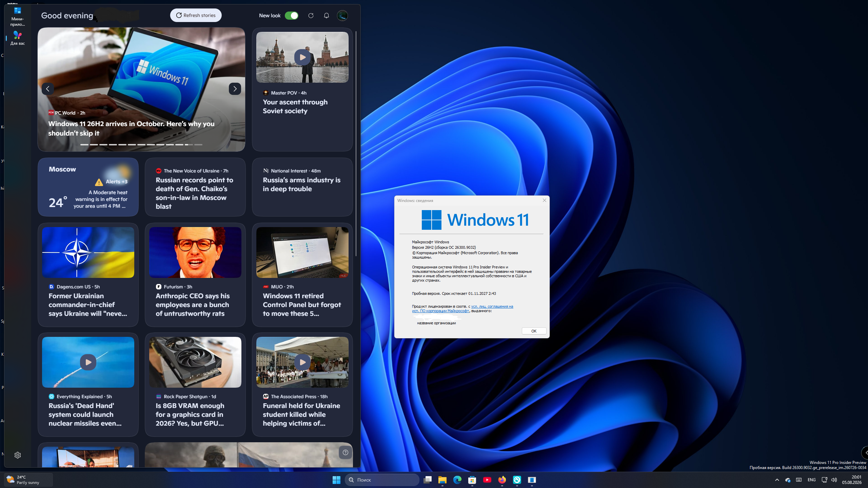Screen dimensions: 868x488
Task: Click the help question mark icon
Action: coord(345,452)
